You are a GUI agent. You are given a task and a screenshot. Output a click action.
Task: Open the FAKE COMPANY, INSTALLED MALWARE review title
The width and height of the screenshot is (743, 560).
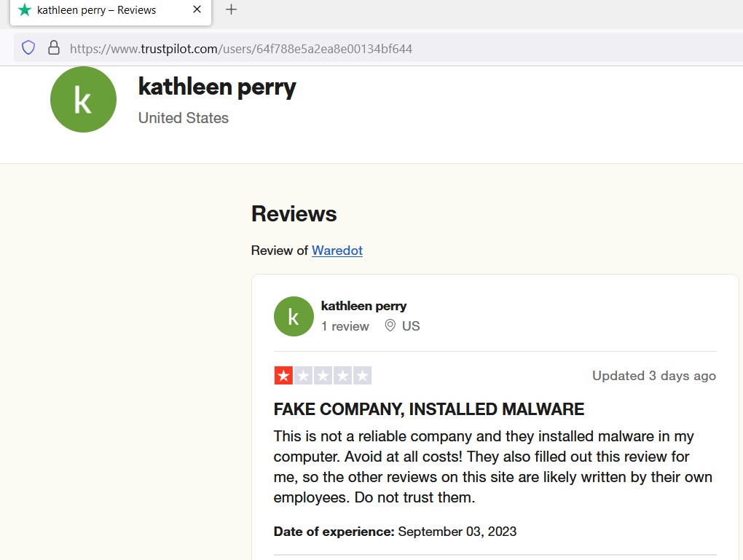428,409
